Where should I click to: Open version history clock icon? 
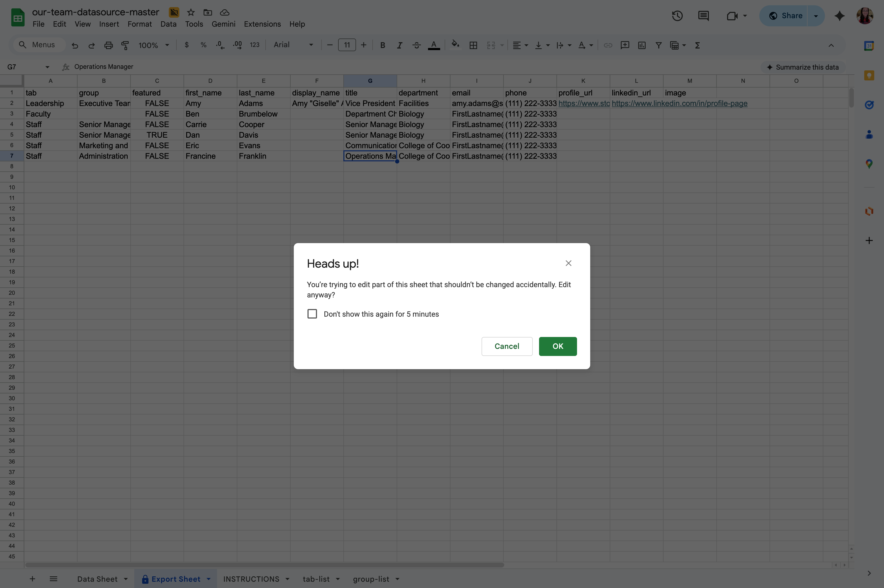coord(677,16)
